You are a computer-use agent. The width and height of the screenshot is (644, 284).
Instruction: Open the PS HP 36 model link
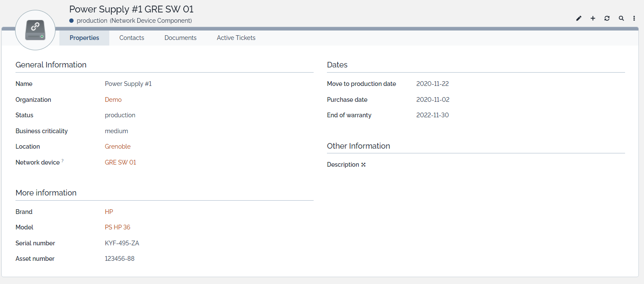[117, 227]
